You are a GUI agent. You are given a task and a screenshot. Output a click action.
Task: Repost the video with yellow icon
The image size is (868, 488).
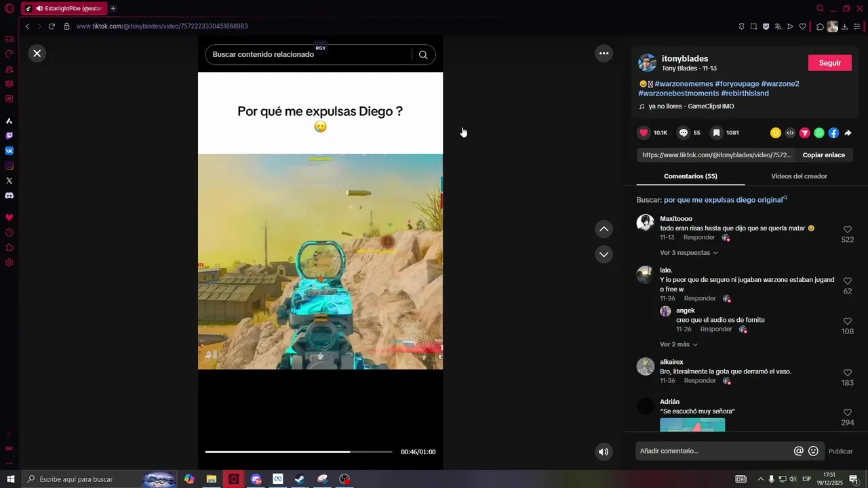776,133
